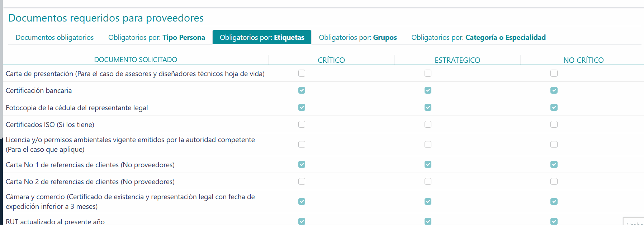Uncheck ESTRATEGICO for Fotocopia de la cédula
644x225 pixels.
click(428, 107)
